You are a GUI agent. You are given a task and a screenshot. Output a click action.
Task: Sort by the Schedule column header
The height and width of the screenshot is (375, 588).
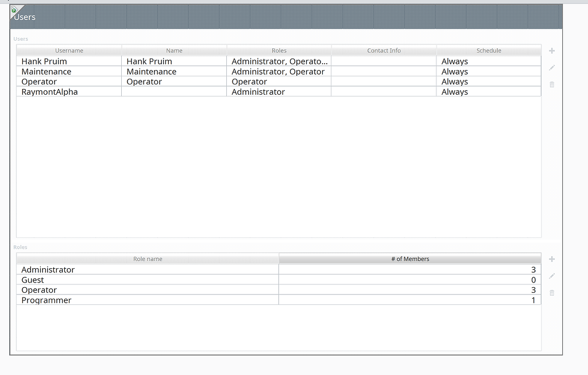pyautogui.click(x=489, y=51)
